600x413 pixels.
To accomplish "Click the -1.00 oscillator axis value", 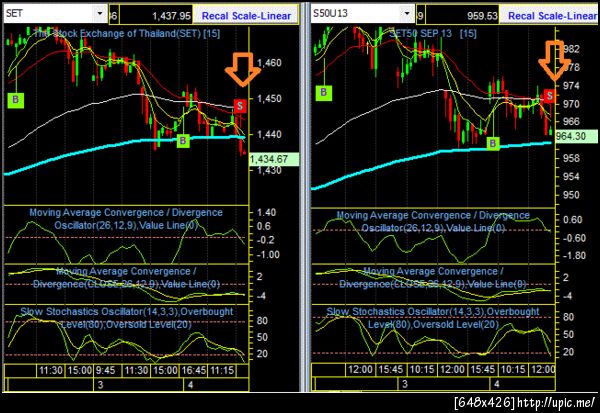I will tap(268, 255).
